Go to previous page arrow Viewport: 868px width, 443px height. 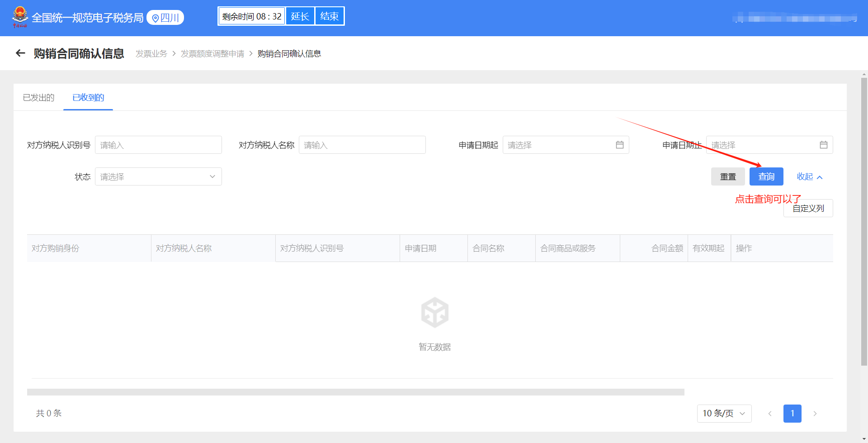click(769, 414)
